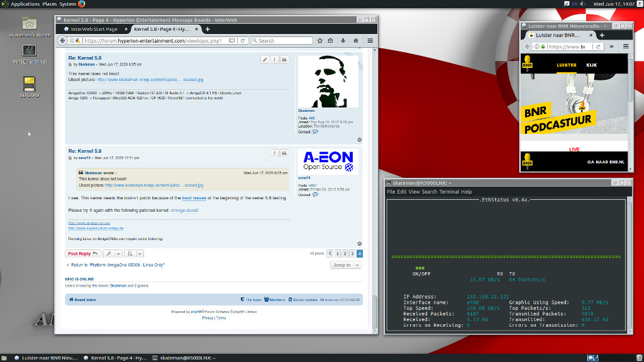Open the Members link in forum footer

point(274,300)
